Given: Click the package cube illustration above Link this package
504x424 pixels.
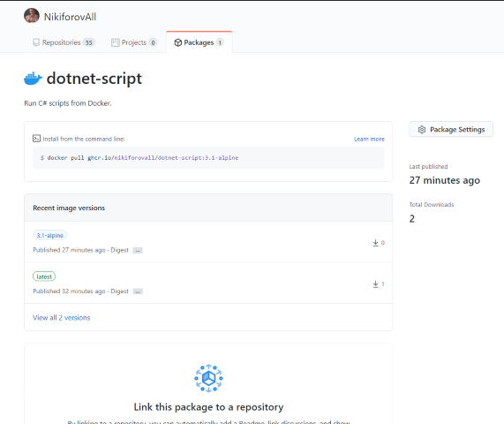Looking at the screenshot, I should (x=208, y=378).
